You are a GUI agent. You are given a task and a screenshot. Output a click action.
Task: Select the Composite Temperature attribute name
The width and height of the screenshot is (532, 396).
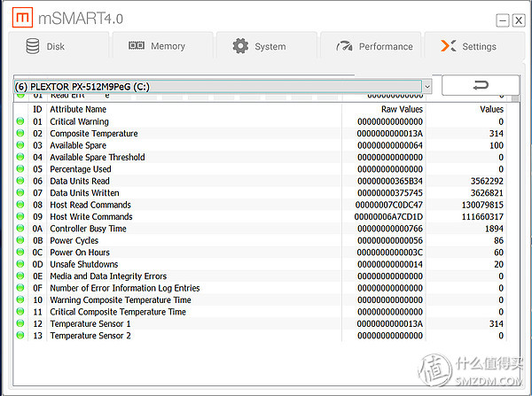(x=94, y=133)
